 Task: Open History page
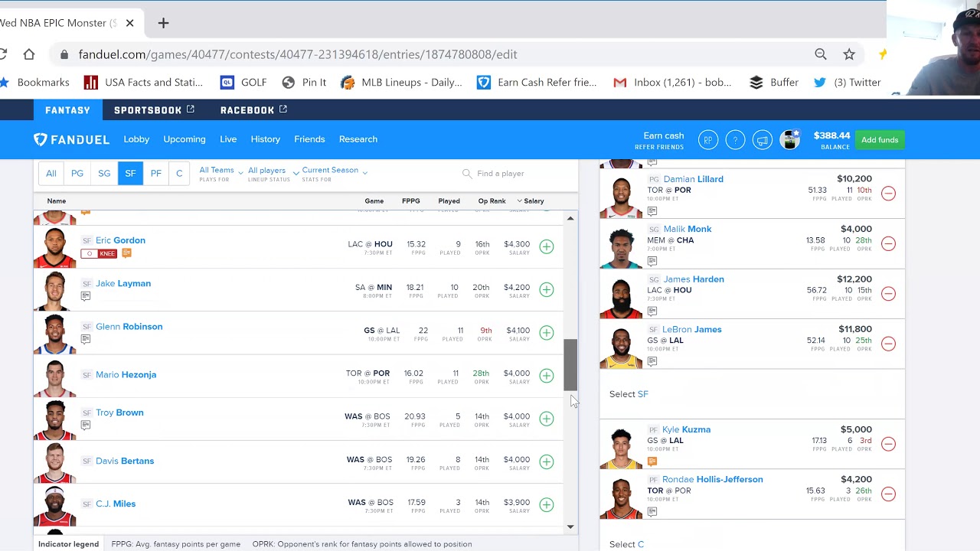tap(266, 139)
